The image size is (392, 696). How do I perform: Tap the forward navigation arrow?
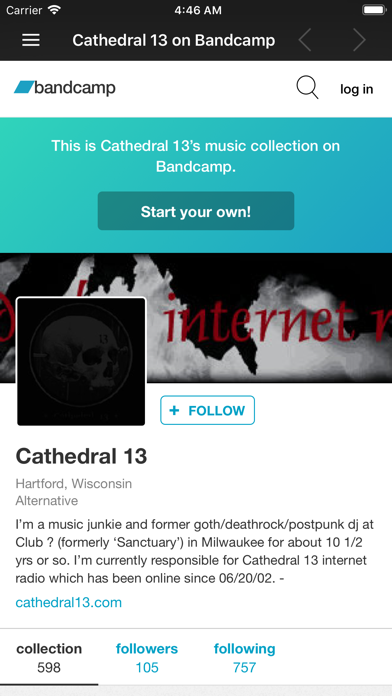pyautogui.click(x=359, y=40)
